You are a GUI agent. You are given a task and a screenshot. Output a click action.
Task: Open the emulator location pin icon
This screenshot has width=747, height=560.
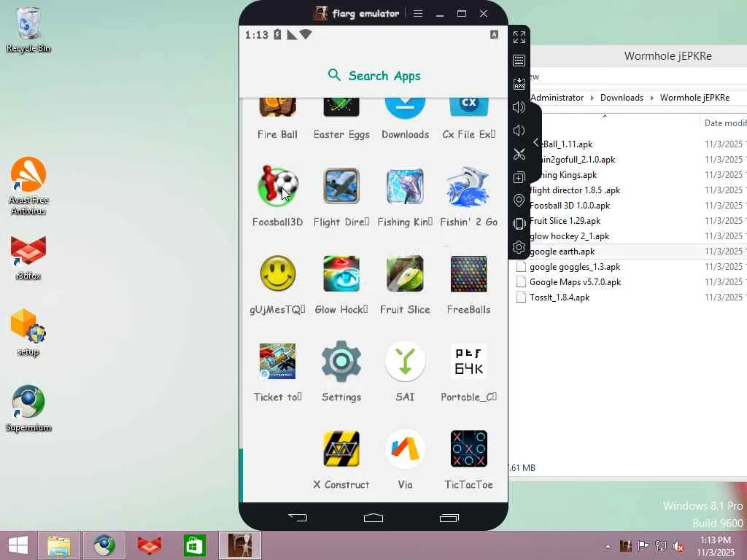click(519, 201)
